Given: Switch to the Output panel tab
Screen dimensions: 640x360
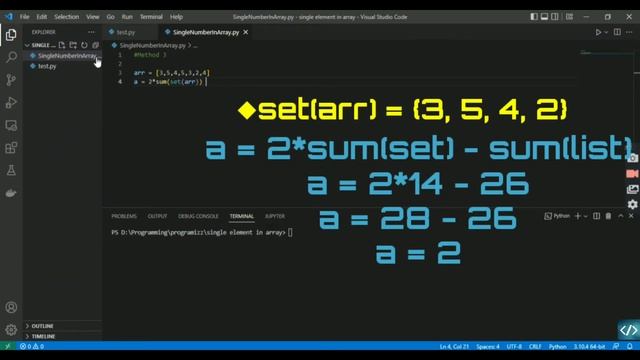Looking at the screenshot, I should (x=157, y=216).
